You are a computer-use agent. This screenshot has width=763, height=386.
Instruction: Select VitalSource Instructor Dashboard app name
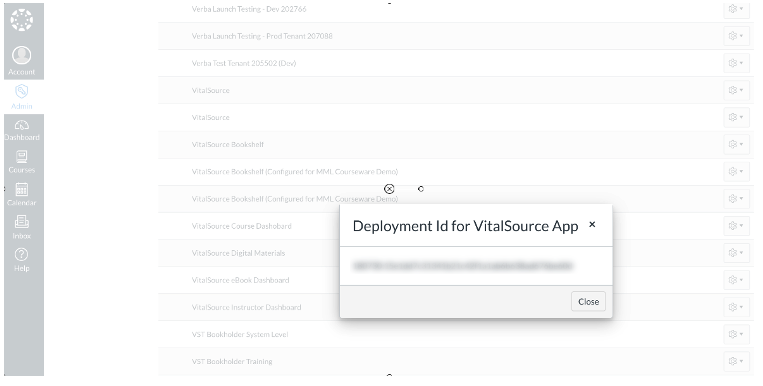pyautogui.click(x=246, y=308)
